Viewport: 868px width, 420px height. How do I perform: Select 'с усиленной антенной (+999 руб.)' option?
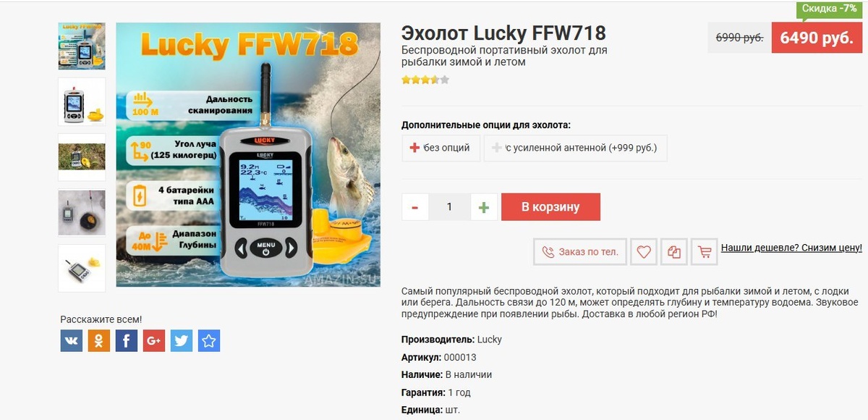[575, 148]
